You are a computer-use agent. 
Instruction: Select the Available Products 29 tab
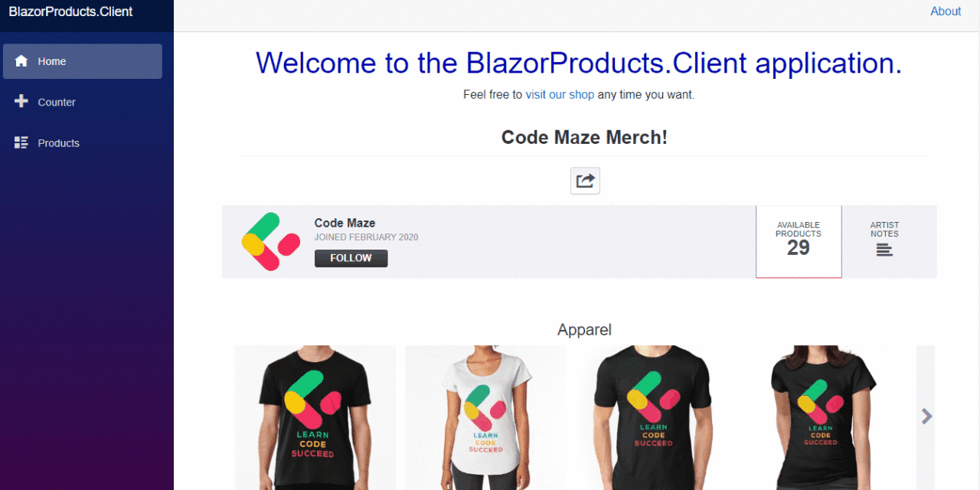click(799, 241)
